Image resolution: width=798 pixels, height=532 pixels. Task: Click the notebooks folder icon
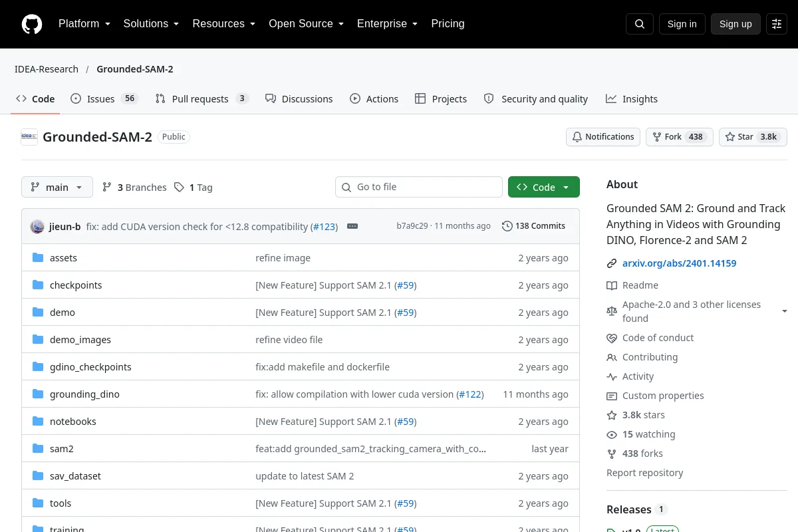pyautogui.click(x=38, y=422)
